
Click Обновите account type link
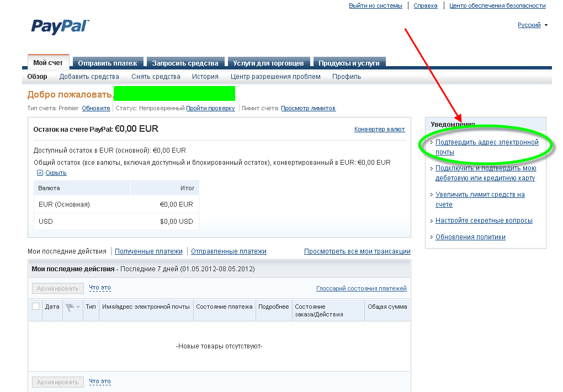click(96, 108)
